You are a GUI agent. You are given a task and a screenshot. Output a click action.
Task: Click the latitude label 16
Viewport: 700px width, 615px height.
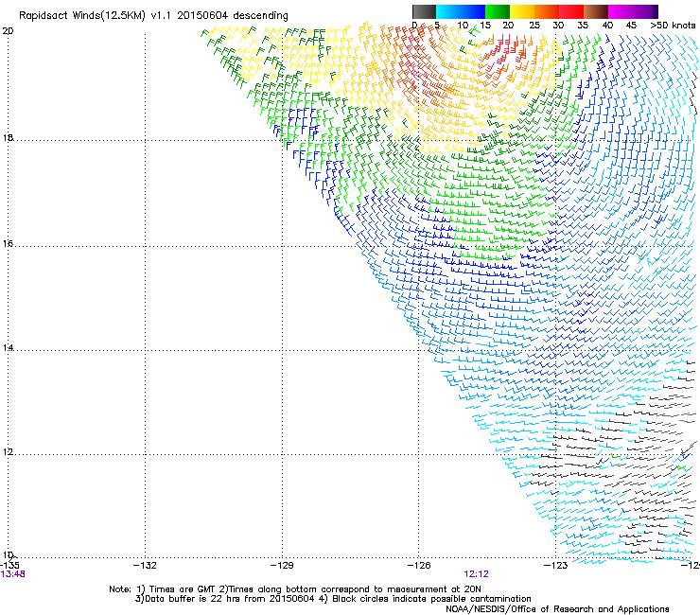[8, 244]
